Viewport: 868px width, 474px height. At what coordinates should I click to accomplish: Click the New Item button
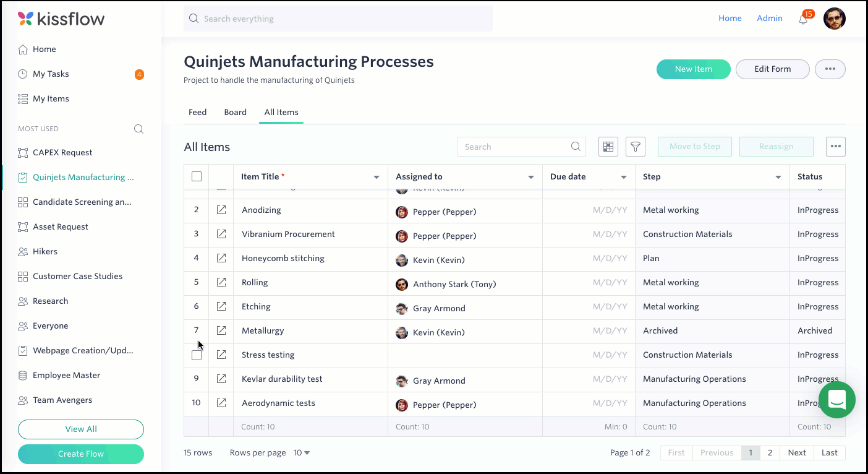click(694, 69)
